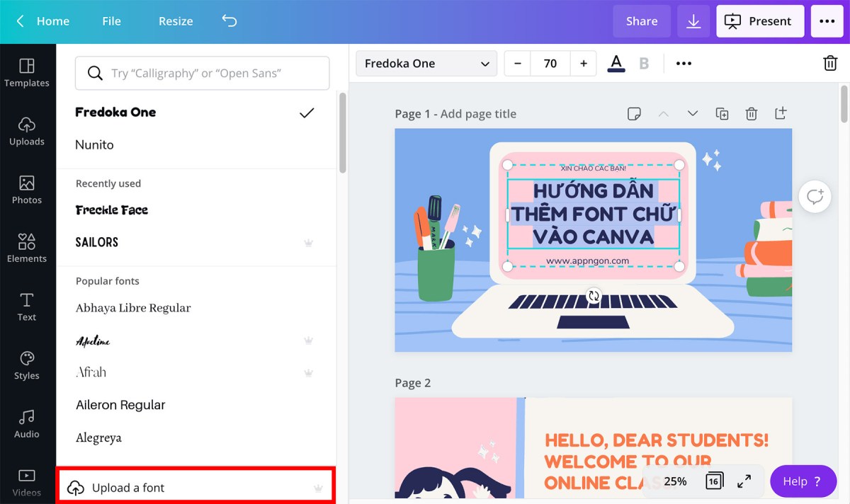The image size is (850, 504).
Task: Click the Share button
Action: coord(642,21)
